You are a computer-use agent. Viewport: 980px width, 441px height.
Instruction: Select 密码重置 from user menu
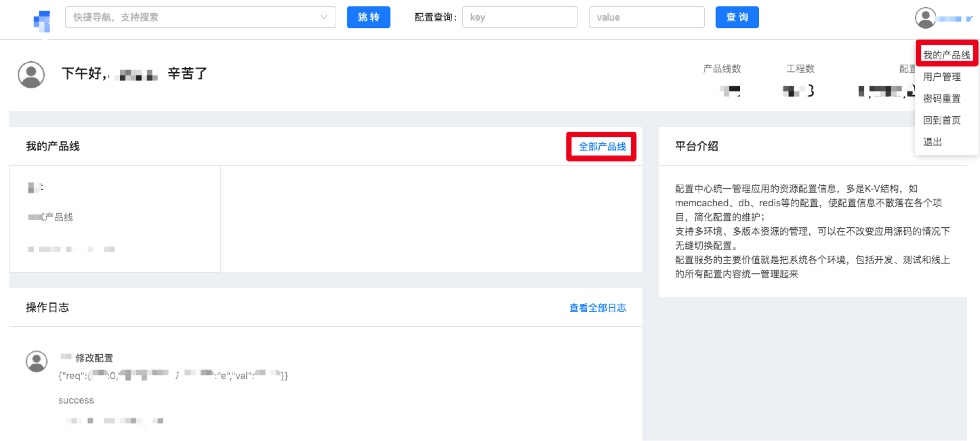tap(942, 98)
